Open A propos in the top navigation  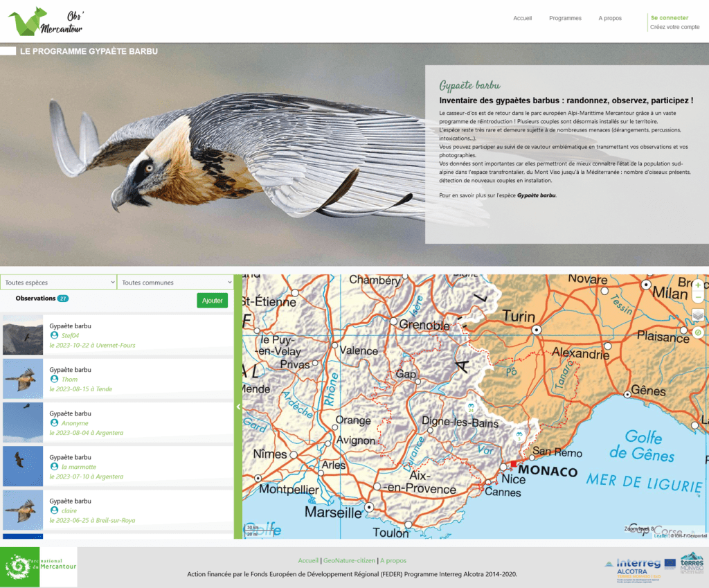(610, 19)
